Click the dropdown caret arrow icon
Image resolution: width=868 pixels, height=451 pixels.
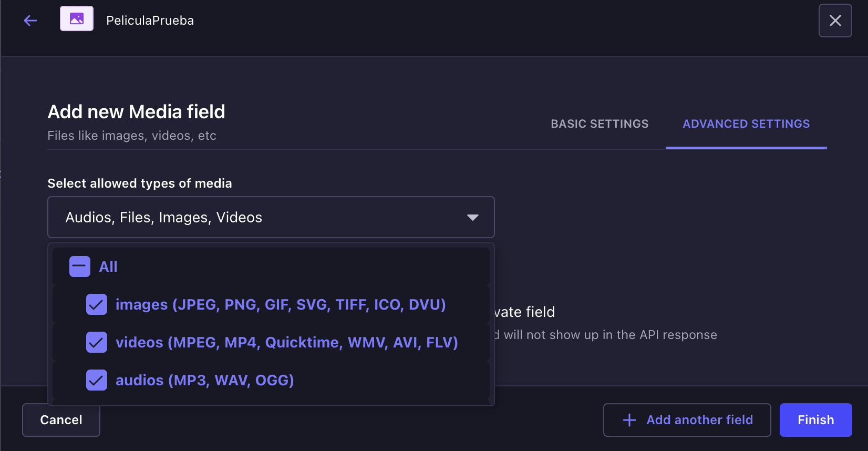473,218
